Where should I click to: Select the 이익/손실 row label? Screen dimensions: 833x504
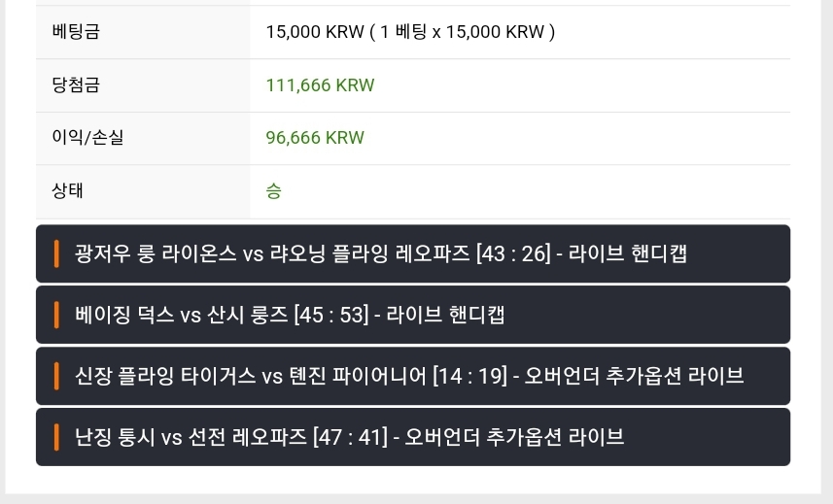(x=87, y=137)
